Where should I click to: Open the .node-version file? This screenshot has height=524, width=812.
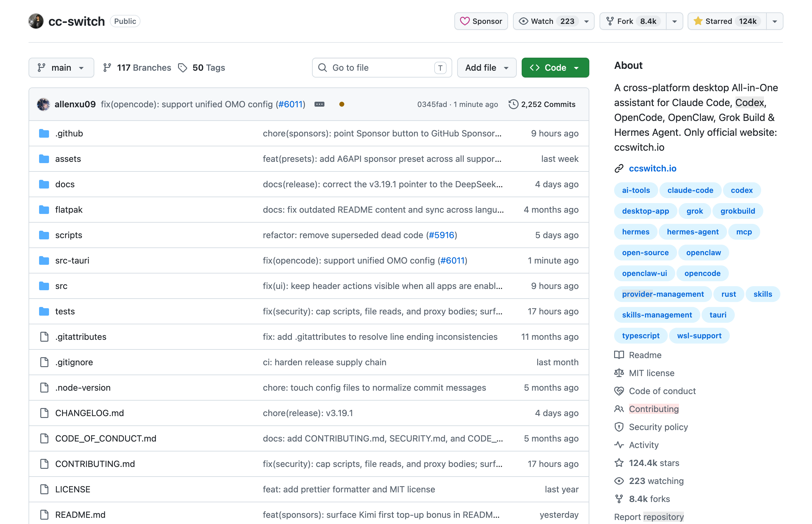click(83, 388)
